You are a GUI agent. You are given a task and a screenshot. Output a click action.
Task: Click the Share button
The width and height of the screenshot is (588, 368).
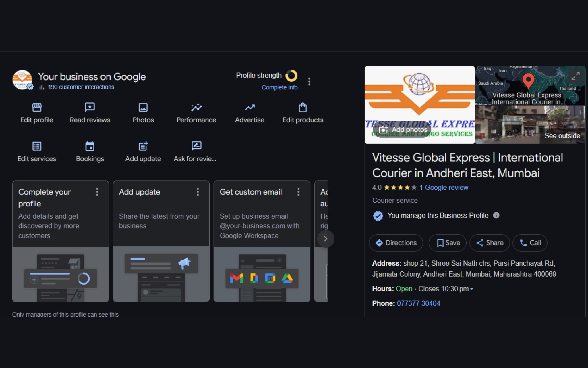pyautogui.click(x=490, y=243)
